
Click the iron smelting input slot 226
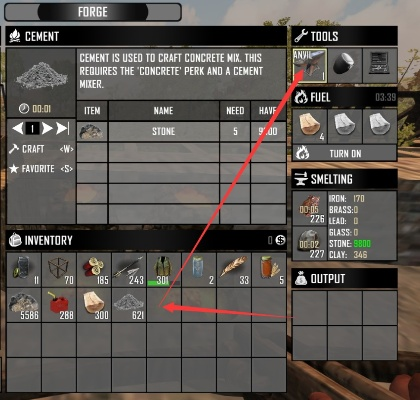[310, 208]
